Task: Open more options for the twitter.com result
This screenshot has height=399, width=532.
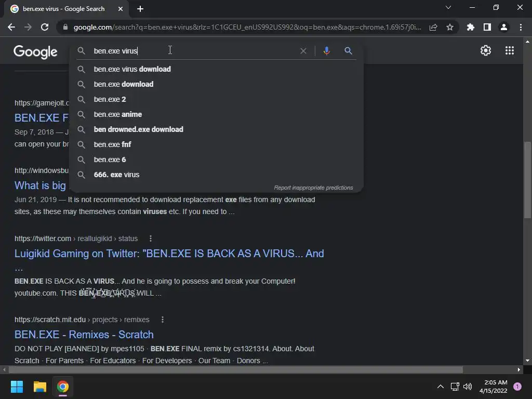Action: click(x=151, y=238)
